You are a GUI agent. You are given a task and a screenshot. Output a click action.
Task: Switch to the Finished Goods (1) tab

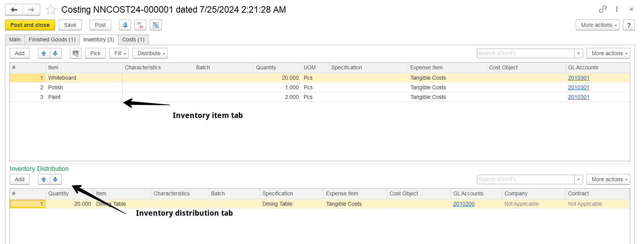[x=52, y=39]
